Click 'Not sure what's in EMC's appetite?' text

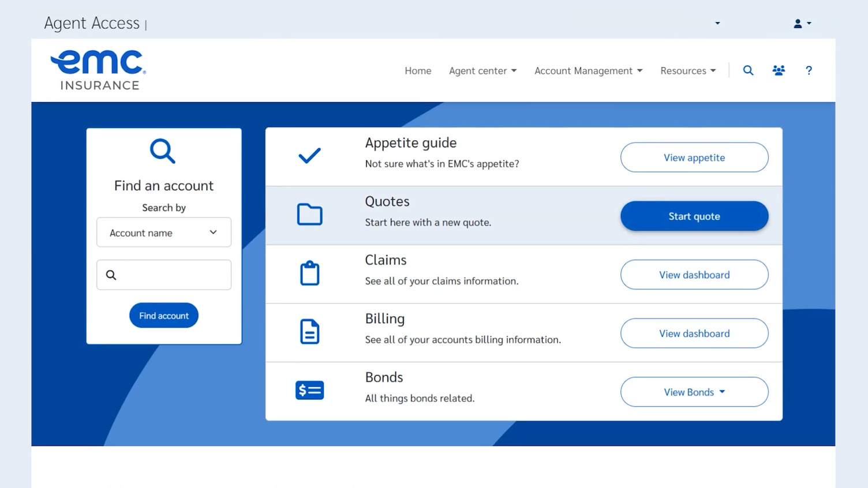pos(442,164)
